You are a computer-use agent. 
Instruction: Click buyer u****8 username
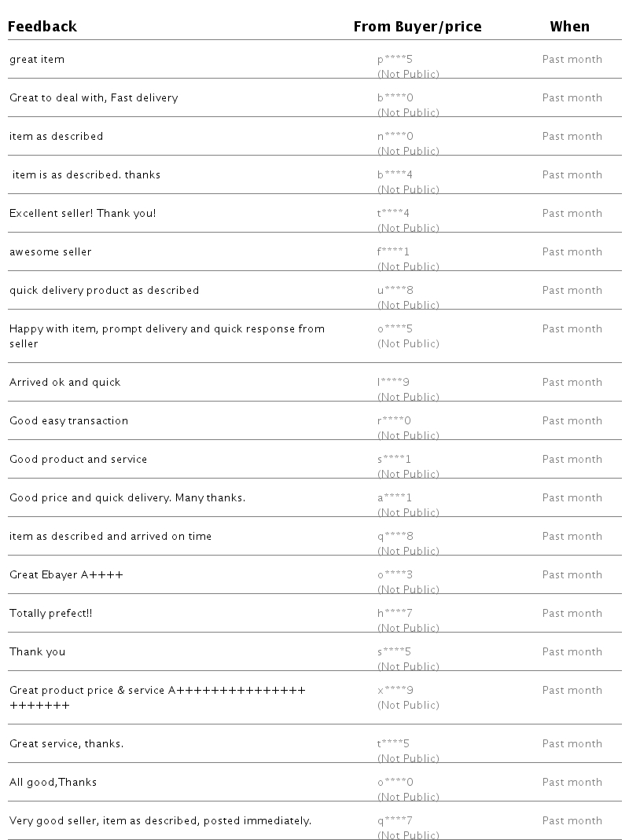(395, 291)
